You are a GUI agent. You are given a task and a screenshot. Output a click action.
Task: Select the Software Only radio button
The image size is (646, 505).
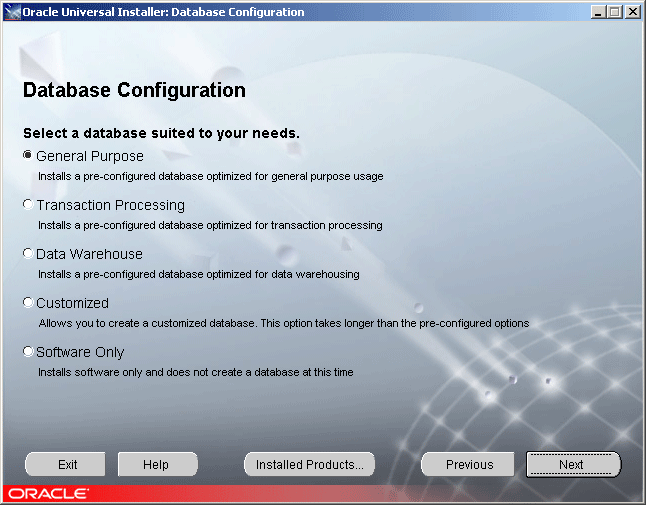point(28,351)
